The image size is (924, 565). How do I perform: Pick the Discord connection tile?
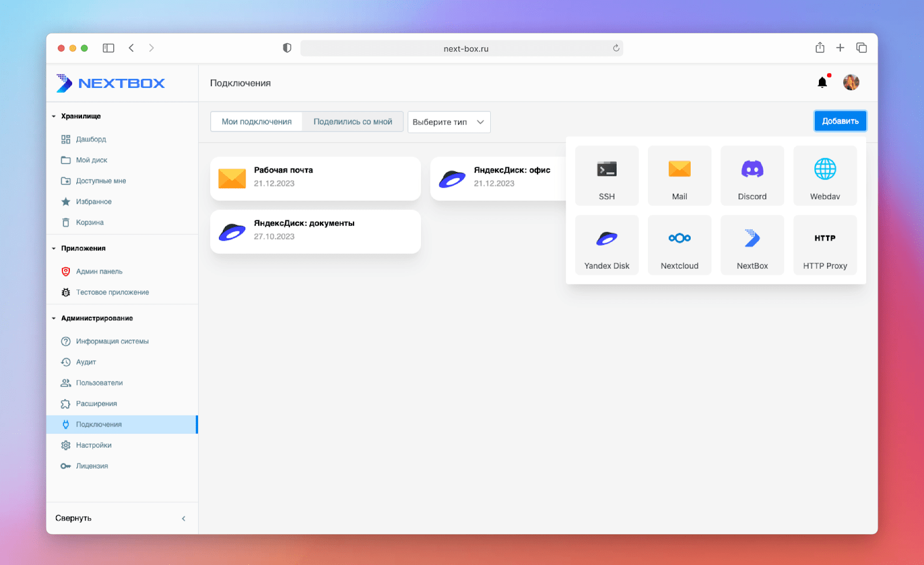click(752, 175)
